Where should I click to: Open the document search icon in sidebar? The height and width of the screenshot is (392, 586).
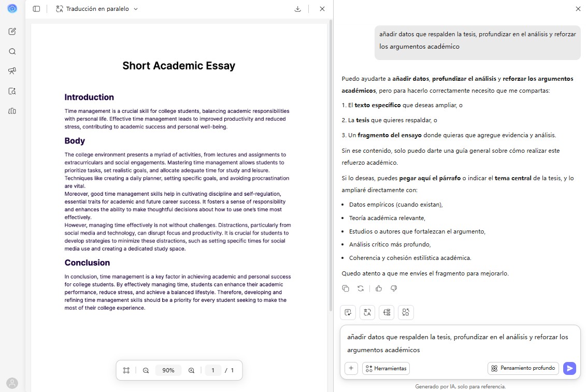[x=12, y=91]
